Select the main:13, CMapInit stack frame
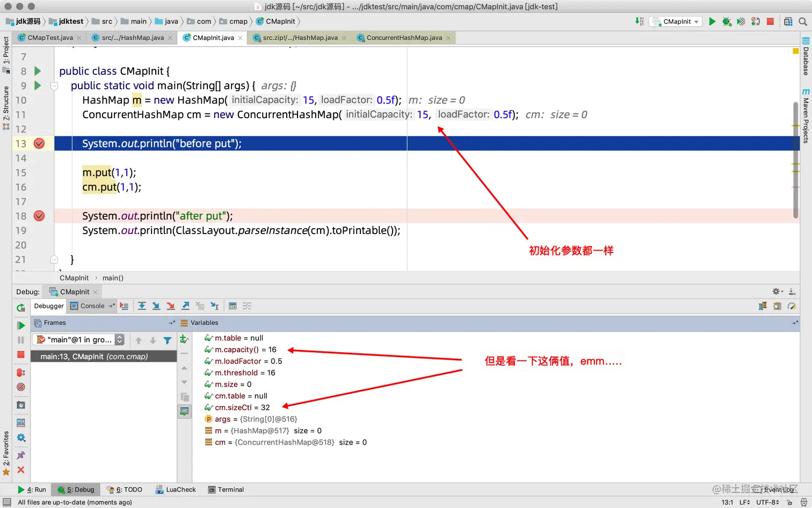812x508 pixels. [x=104, y=357]
